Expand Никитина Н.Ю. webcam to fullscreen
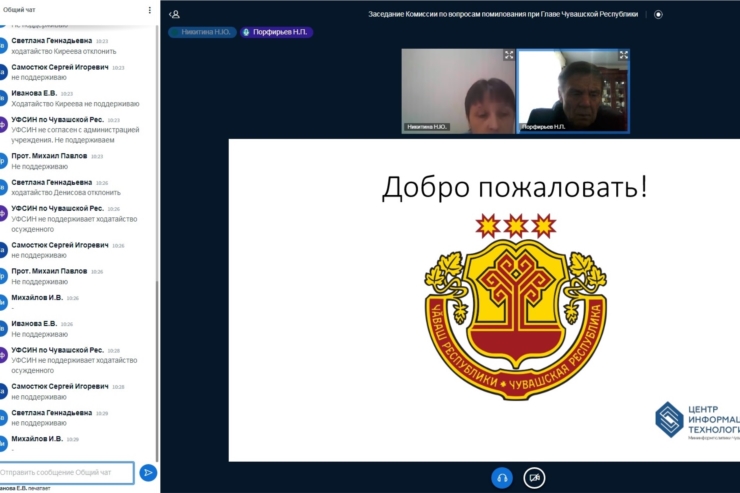 509,55
